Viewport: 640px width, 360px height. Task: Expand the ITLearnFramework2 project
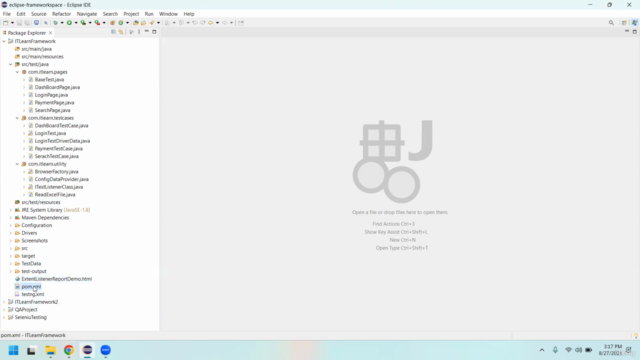coord(4,302)
